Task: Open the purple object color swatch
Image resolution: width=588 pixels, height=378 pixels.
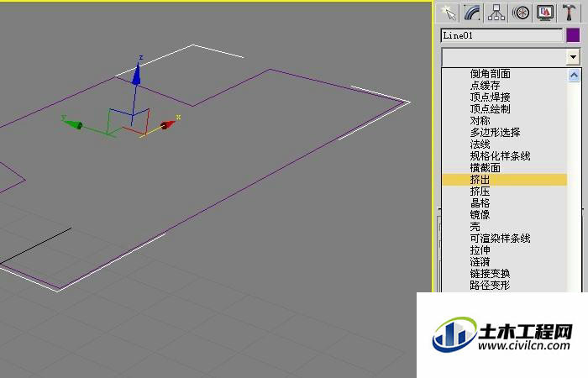Action: click(x=573, y=35)
